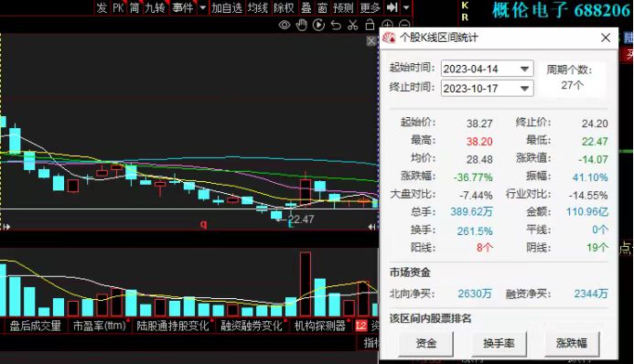
Task: Open the 终止时间 date dropdown
Action: click(524, 88)
